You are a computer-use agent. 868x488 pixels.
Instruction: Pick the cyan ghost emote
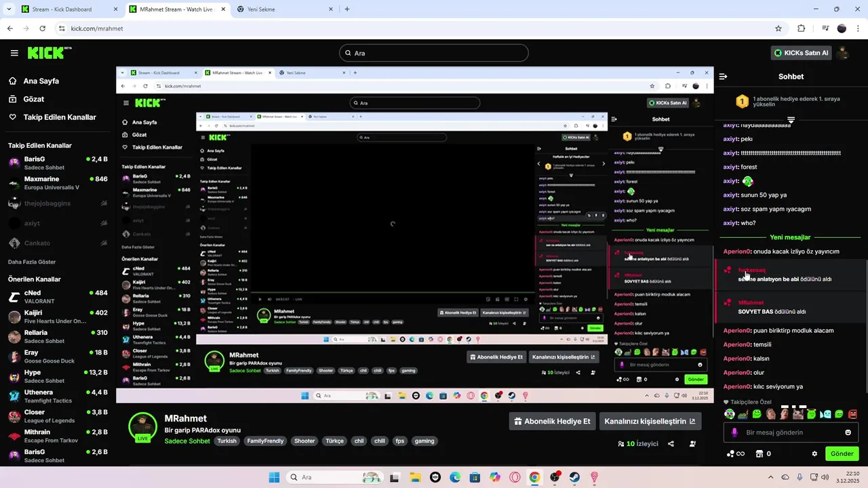tap(825, 414)
